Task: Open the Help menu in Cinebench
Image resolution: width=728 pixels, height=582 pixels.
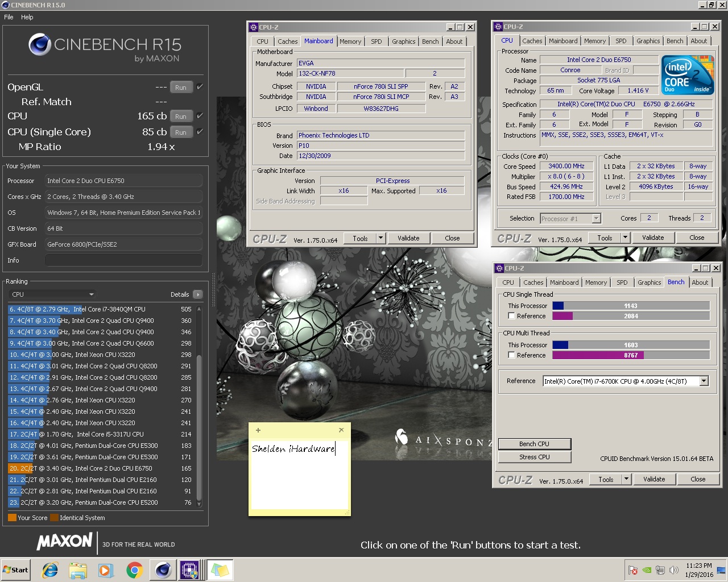Action: tap(27, 17)
